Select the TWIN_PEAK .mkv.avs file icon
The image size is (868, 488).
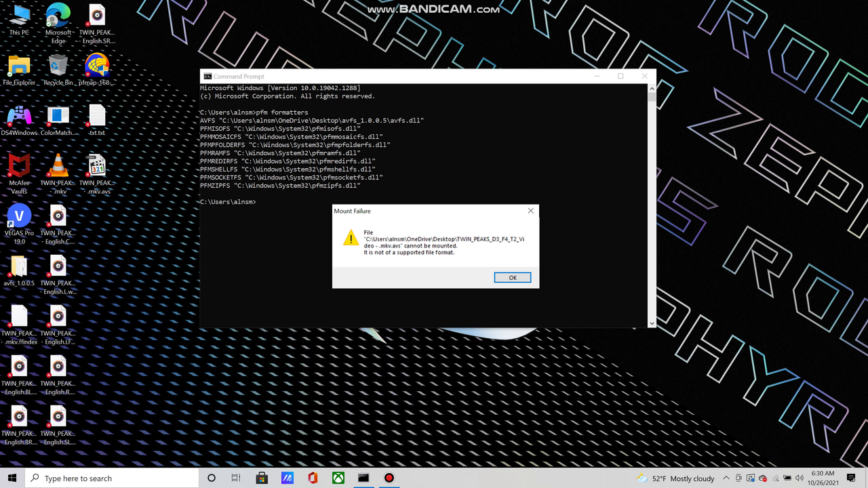coord(97,174)
